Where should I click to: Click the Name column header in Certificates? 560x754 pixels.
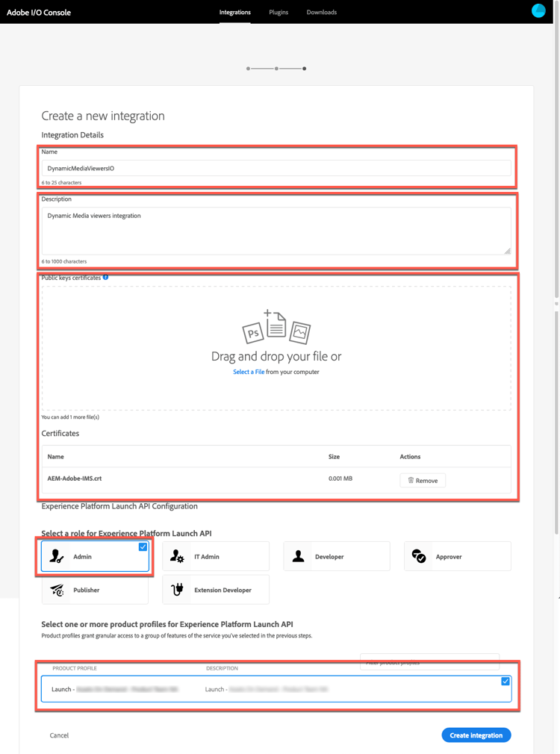55,457
